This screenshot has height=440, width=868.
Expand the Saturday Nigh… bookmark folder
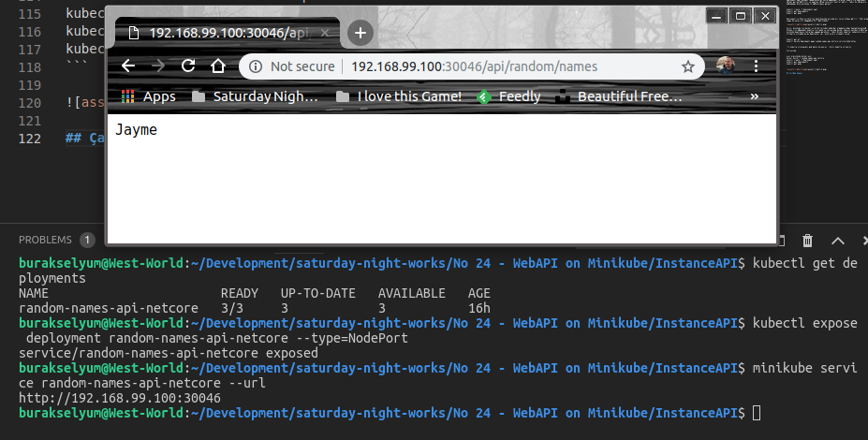[x=256, y=95]
